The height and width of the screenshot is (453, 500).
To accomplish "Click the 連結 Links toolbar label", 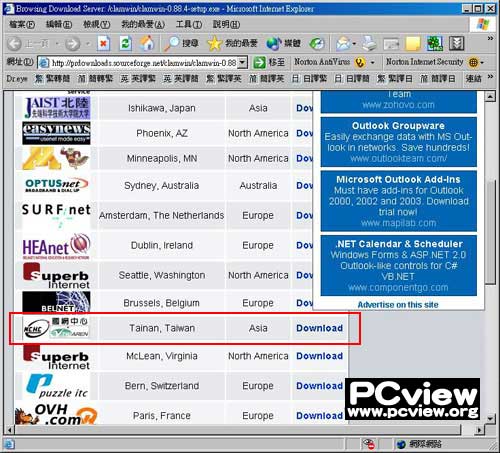I will pos(473,79).
